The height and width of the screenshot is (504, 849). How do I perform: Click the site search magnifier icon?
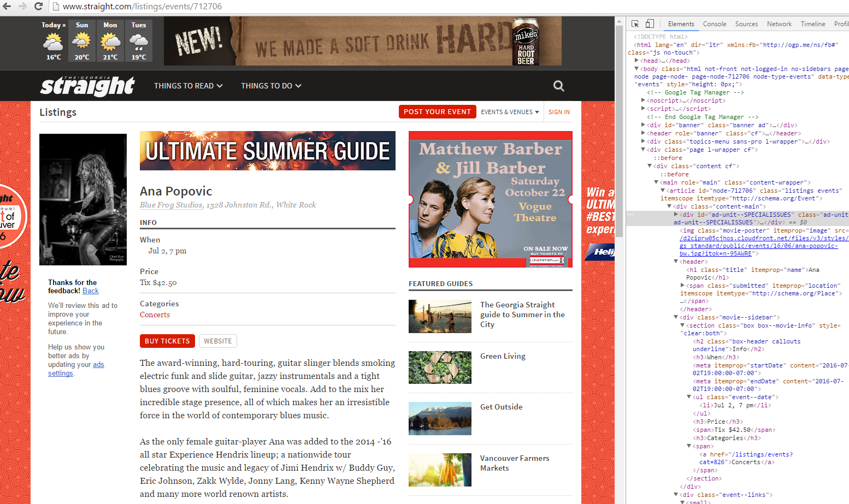click(558, 86)
